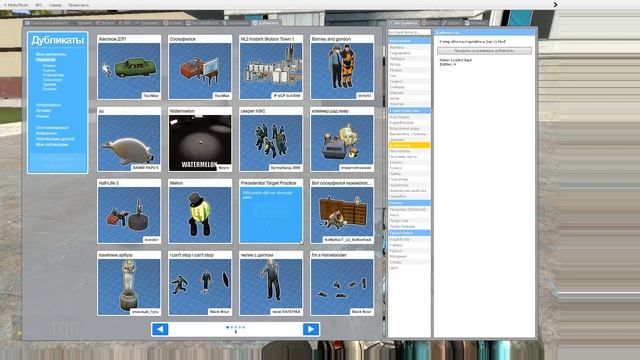Select 'Избранное' in the Дубликаты sidebar
The height and width of the screenshot is (360, 640).
pos(46,133)
